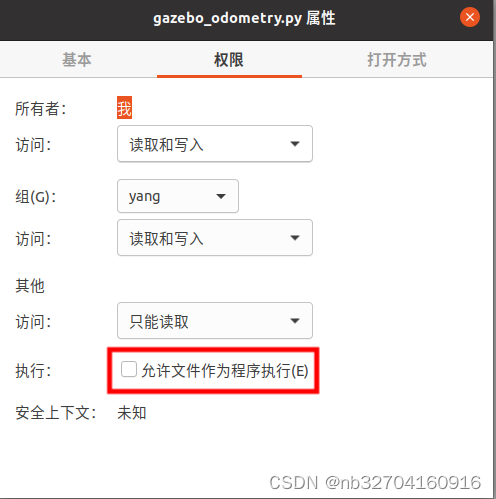496x499 pixels.
Task: Enable 允许文件作为程序执行 checkbox
Action: (129, 369)
